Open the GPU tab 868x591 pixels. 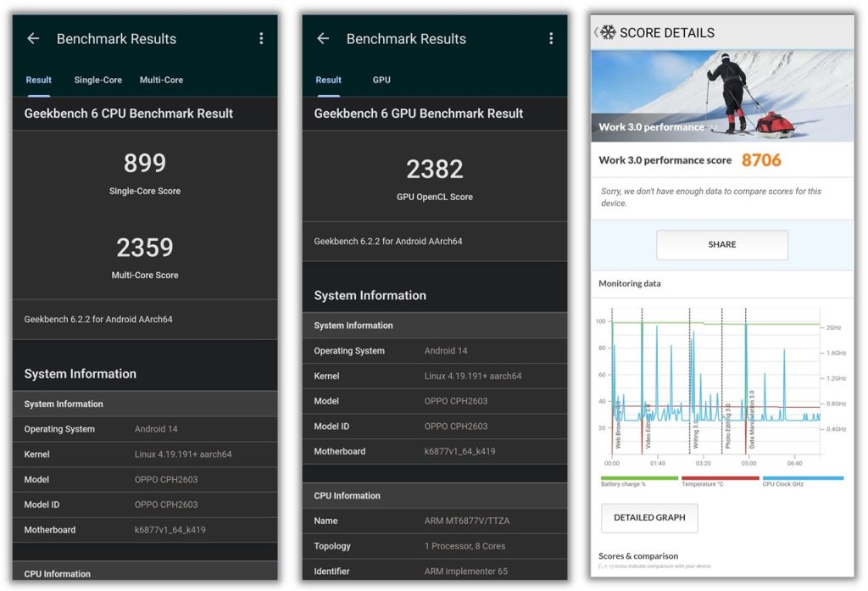click(381, 80)
